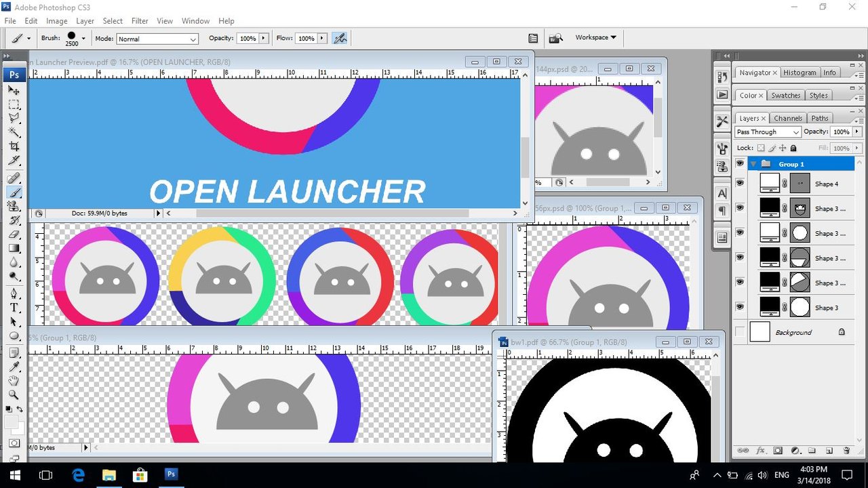Hide the Shape 4 layer
The height and width of the screenshot is (488, 868).
(740, 184)
